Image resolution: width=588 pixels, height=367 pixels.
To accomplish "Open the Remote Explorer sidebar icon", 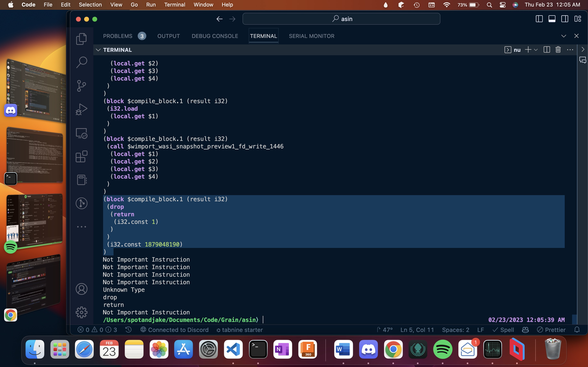I will tap(81, 133).
